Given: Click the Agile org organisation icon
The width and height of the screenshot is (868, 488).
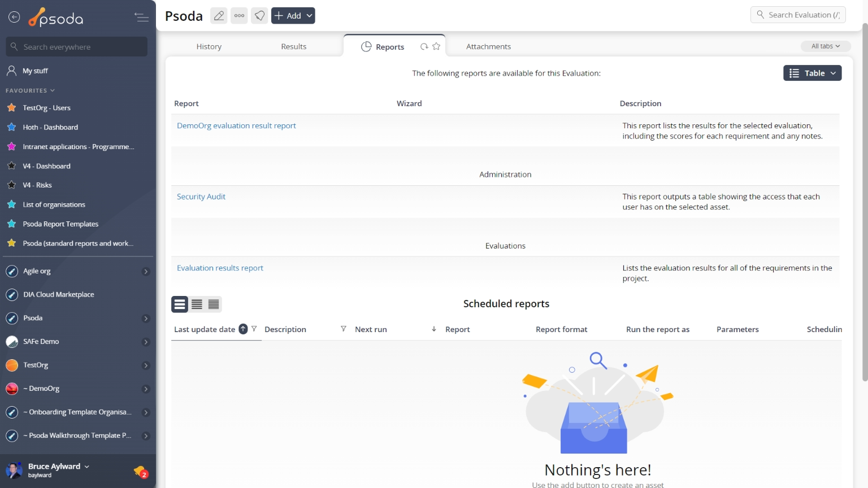Looking at the screenshot, I should click(x=12, y=271).
